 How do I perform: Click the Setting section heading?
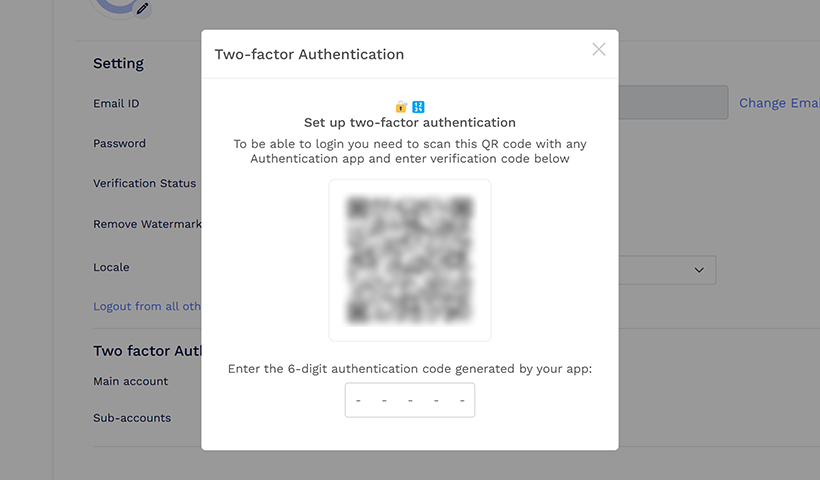coord(118,63)
